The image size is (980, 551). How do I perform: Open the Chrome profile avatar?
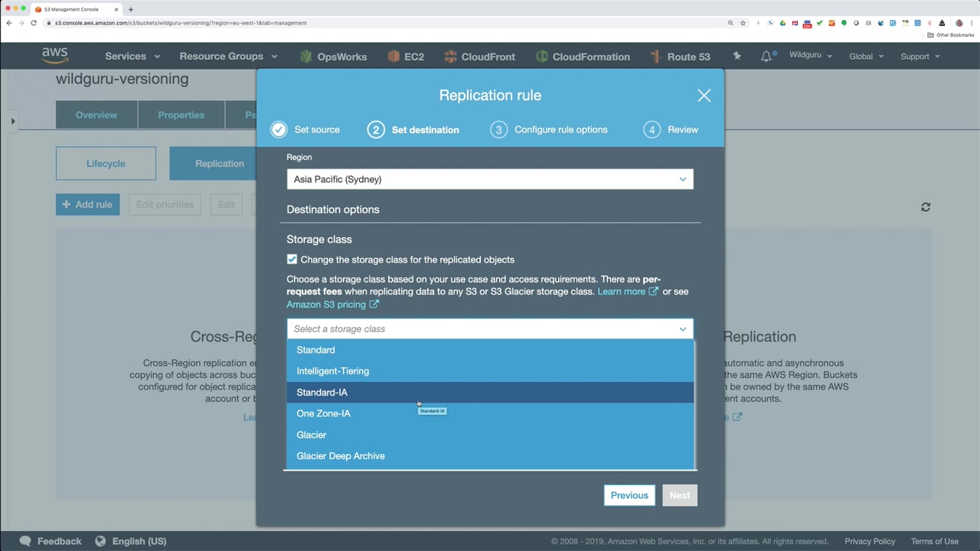click(x=959, y=23)
